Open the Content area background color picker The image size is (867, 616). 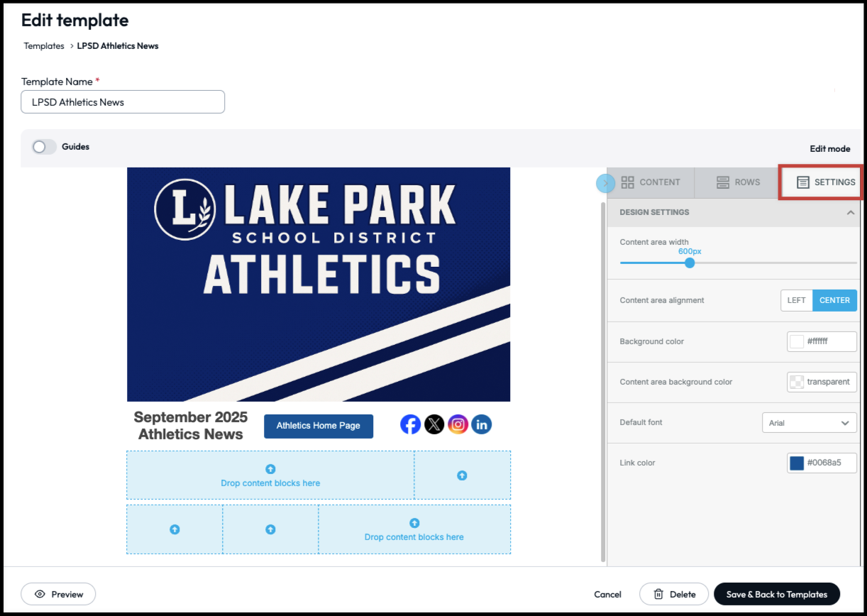point(797,382)
